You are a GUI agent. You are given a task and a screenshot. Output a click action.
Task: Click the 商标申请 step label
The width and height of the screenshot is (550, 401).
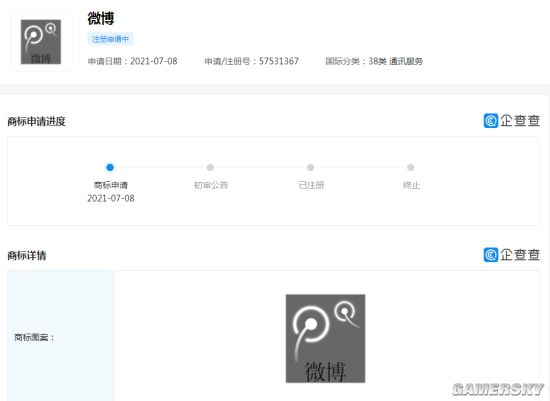coord(111,185)
